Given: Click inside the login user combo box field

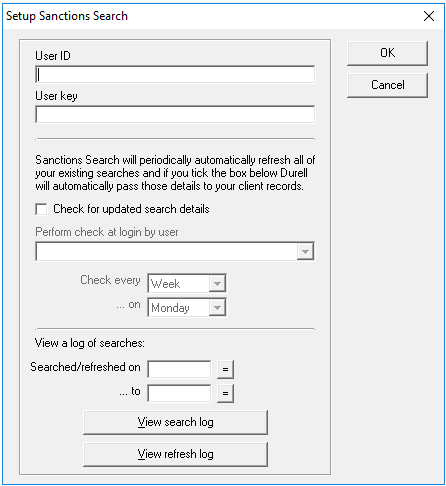Looking at the screenshot, I should pos(166,252).
